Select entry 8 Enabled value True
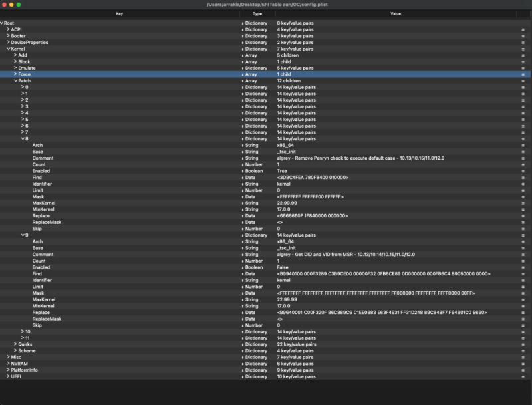This screenshot has height=405, width=532. point(282,171)
